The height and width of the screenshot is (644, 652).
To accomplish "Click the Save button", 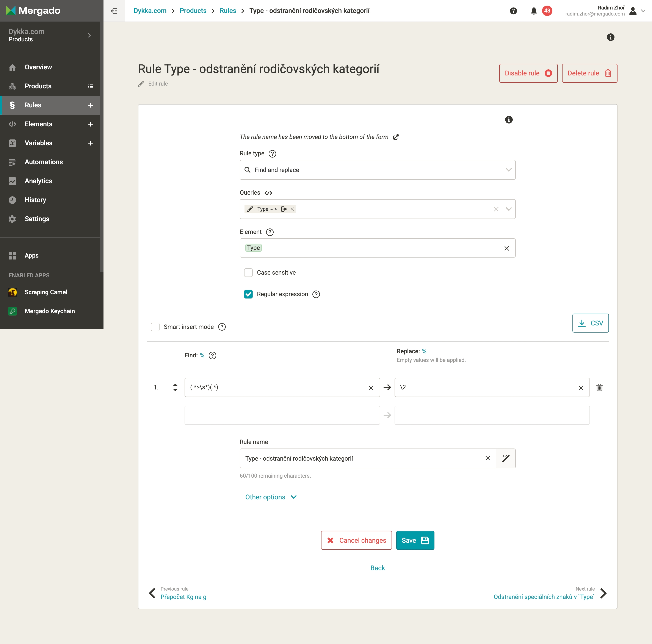I will pos(415,540).
